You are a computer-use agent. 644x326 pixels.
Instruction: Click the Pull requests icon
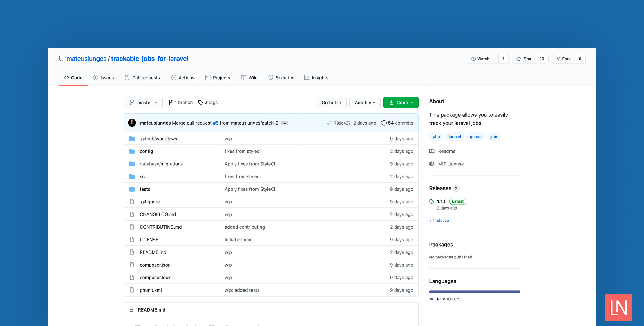127,78
